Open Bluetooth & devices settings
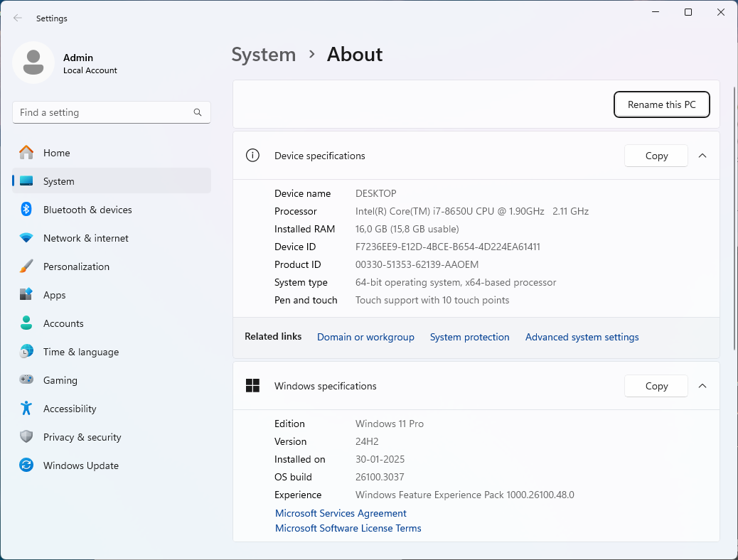738x560 pixels. [112, 210]
